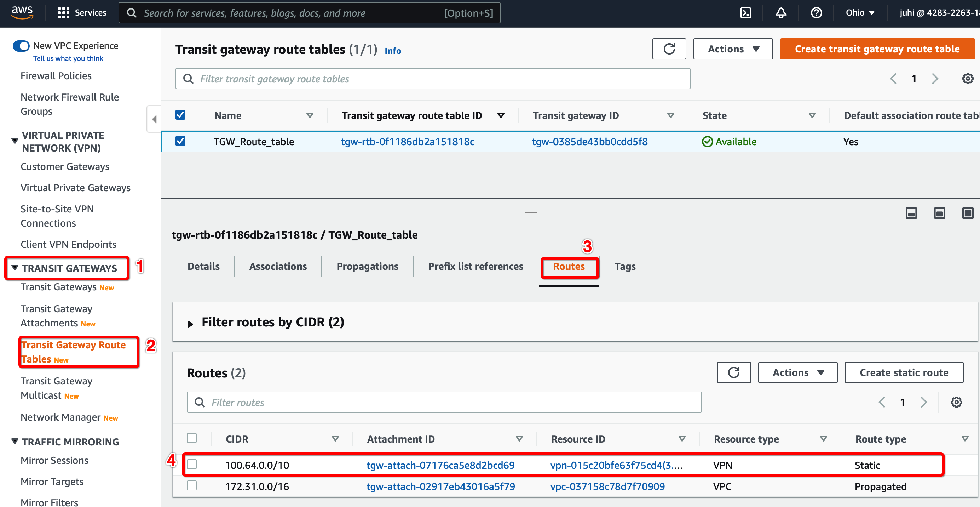Open tgw-rtb-0f1186db2a151818c route table link
The width and height of the screenshot is (980, 507).
408,142
